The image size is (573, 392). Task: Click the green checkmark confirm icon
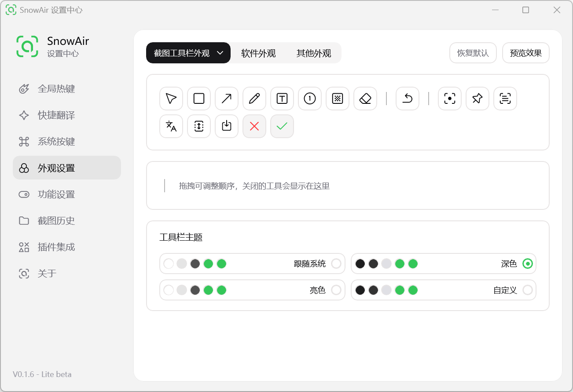282,126
